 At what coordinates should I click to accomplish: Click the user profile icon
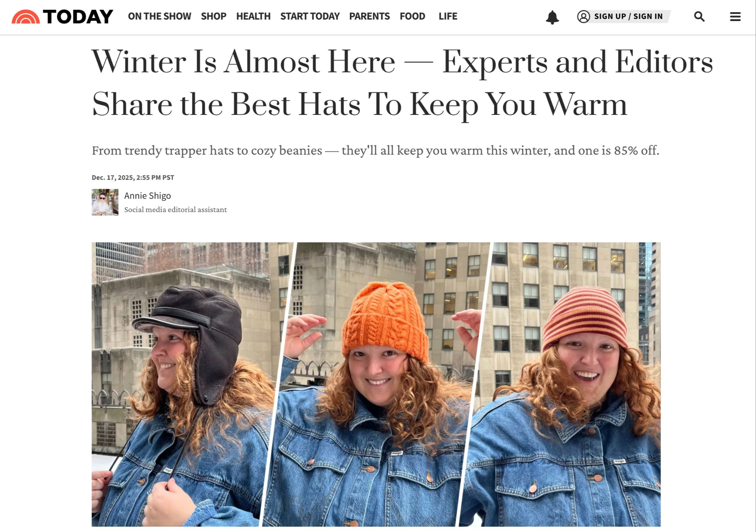click(x=583, y=17)
